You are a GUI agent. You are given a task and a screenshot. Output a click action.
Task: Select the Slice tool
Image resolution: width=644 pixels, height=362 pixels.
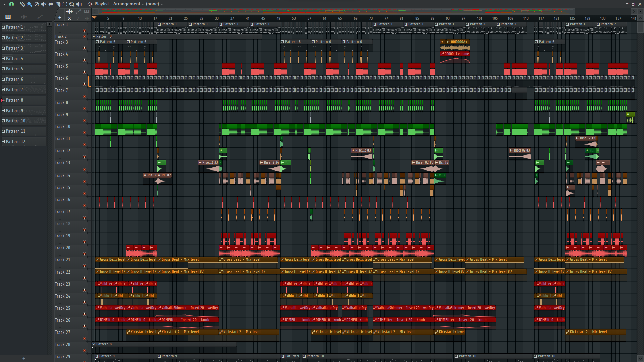pos(58,4)
